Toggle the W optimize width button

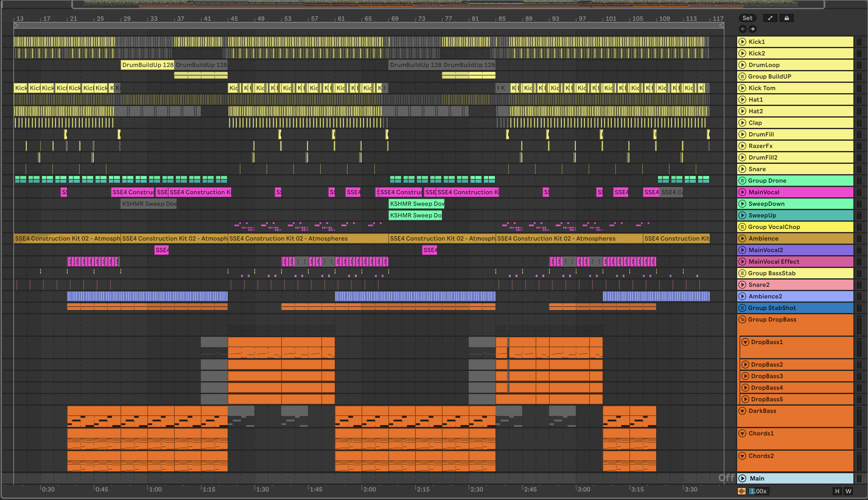(848, 491)
